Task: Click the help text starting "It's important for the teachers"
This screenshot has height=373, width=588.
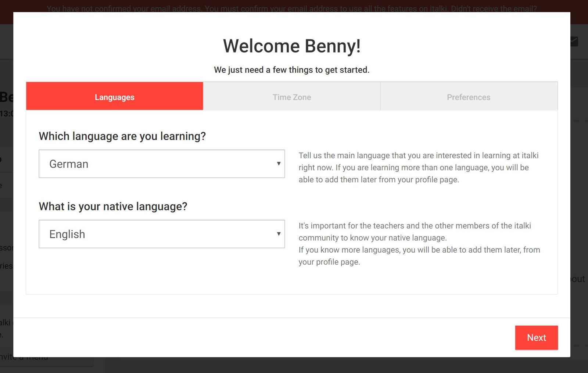Action: pyautogui.click(x=415, y=232)
